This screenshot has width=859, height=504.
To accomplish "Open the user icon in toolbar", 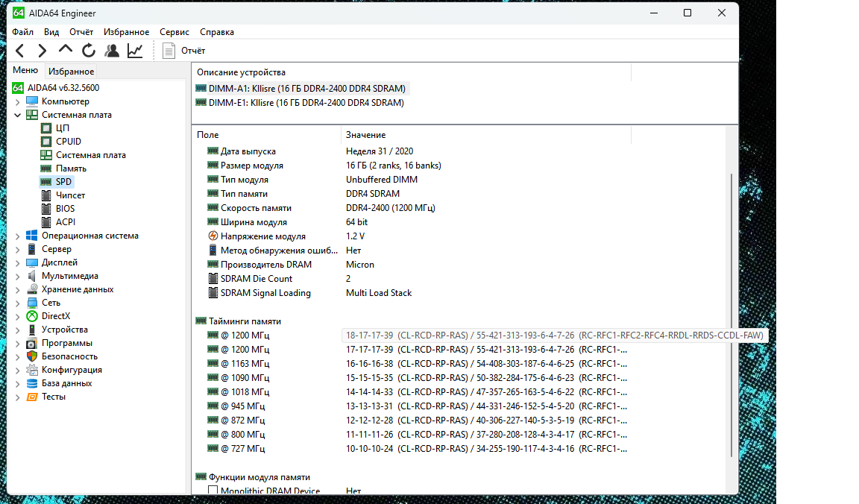I will (x=112, y=51).
